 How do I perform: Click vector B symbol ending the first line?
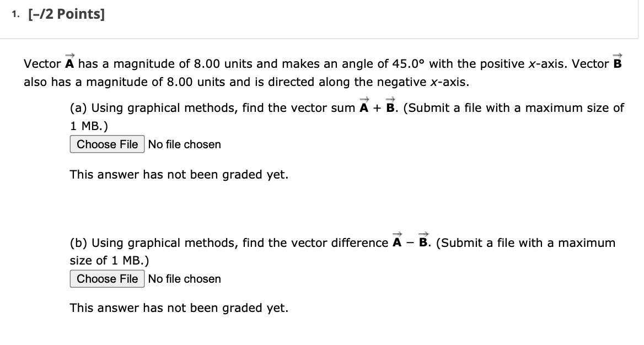click(x=618, y=63)
